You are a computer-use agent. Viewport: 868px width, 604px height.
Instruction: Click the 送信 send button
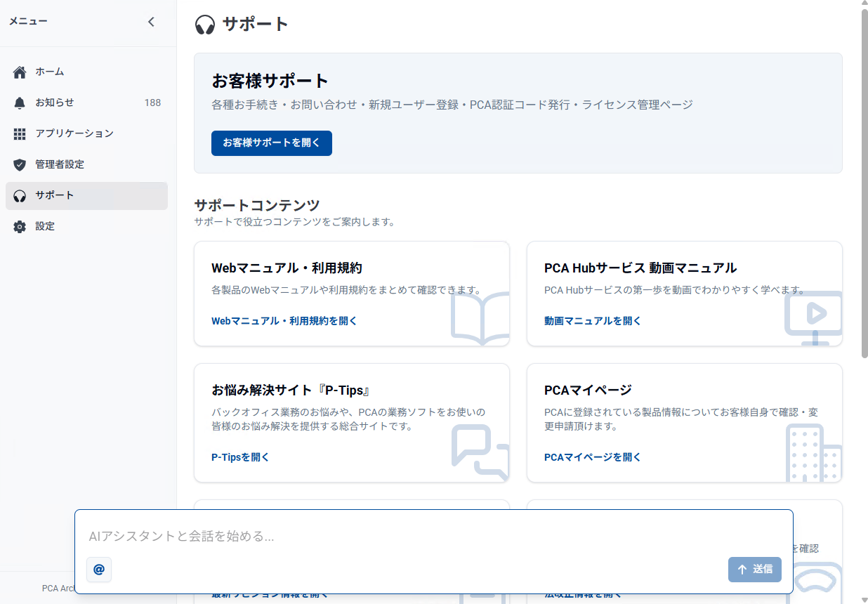click(x=754, y=570)
